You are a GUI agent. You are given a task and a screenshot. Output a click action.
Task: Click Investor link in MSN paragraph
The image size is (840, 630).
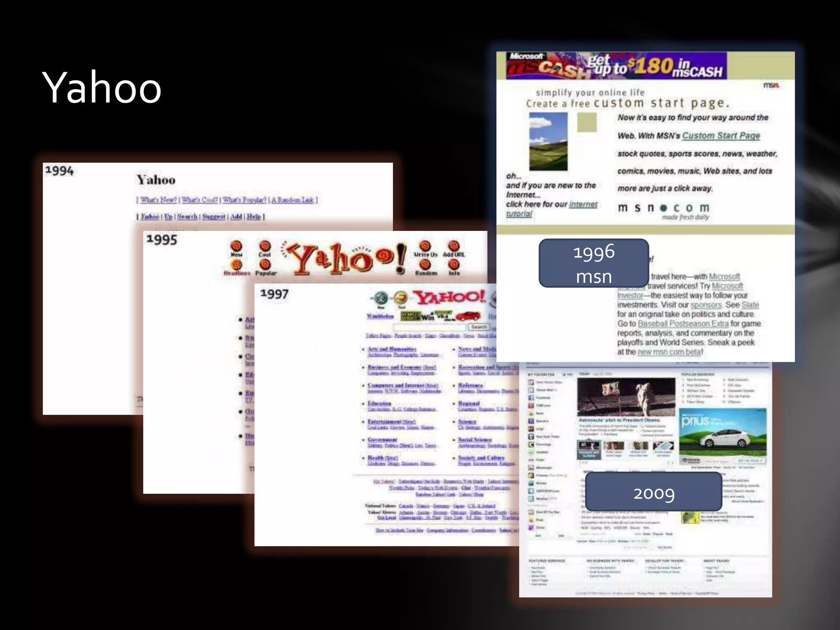point(630,296)
